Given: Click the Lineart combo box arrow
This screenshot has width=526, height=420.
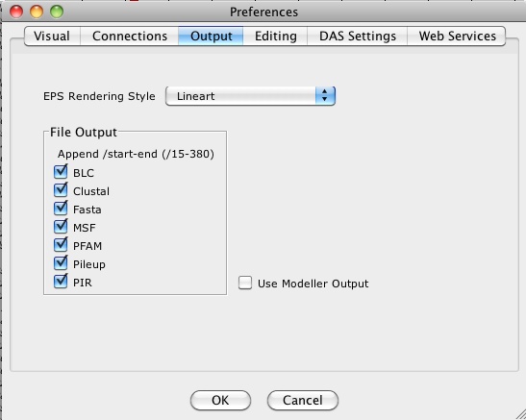Looking at the screenshot, I should tap(325, 96).
